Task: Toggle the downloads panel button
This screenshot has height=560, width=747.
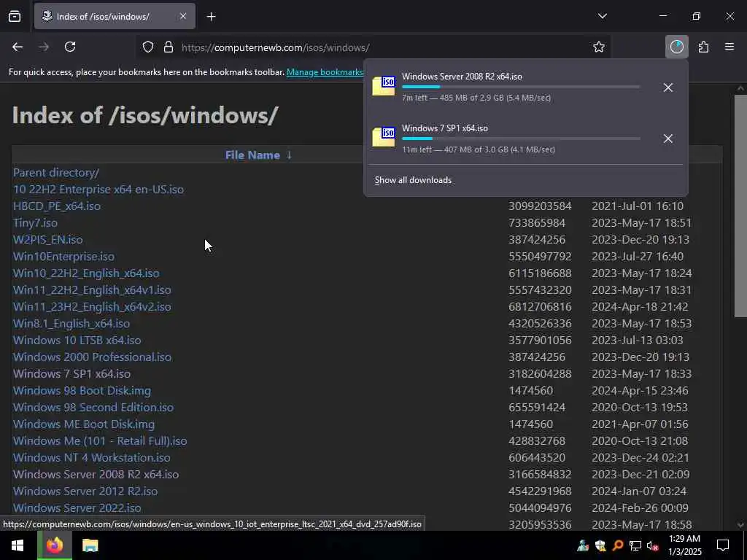Action: click(676, 47)
